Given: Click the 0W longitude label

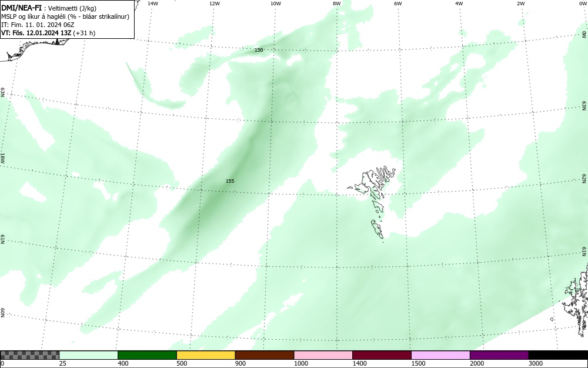Looking at the screenshot, I should click(583, 4).
